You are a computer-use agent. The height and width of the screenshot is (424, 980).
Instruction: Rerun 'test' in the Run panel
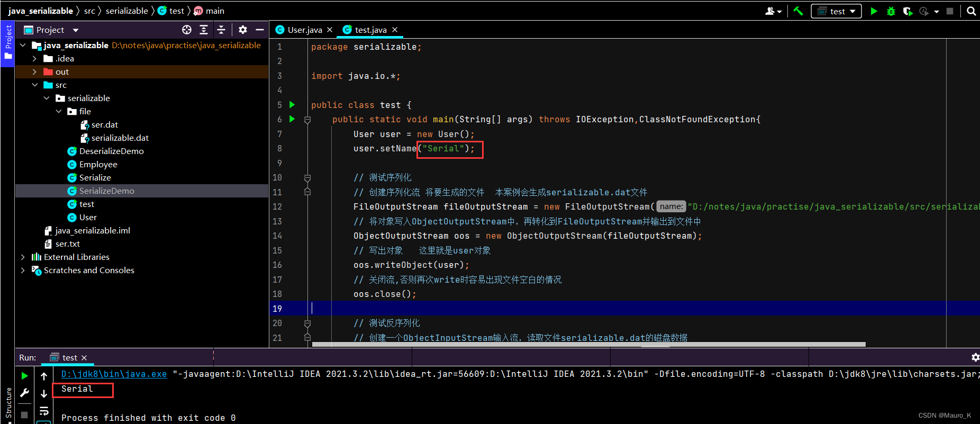(24, 376)
